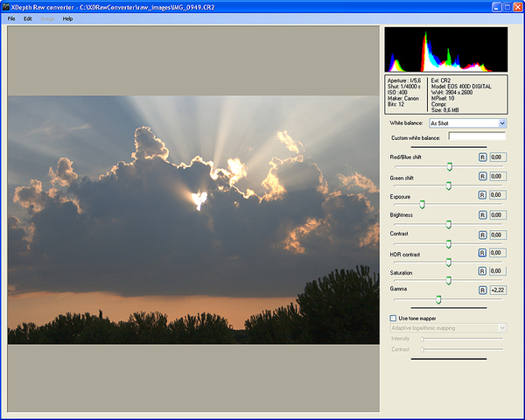Image resolution: width=525 pixels, height=420 pixels.
Task: Open the Help menu
Action: click(x=67, y=18)
